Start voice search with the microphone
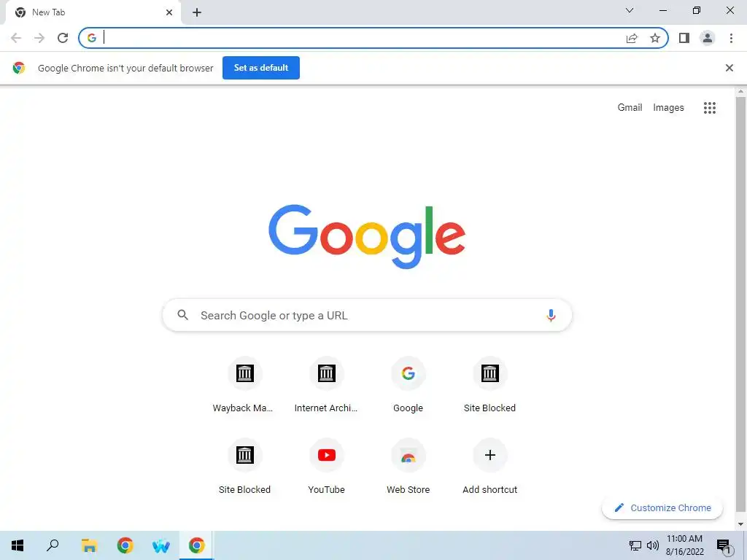The image size is (747, 560). point(551,315)
